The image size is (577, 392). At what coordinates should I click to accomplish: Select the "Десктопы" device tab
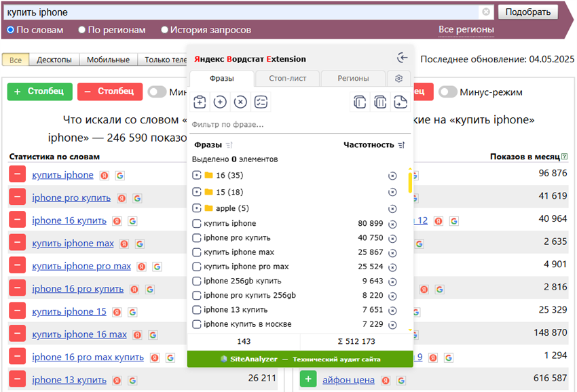tap(54, 60)
